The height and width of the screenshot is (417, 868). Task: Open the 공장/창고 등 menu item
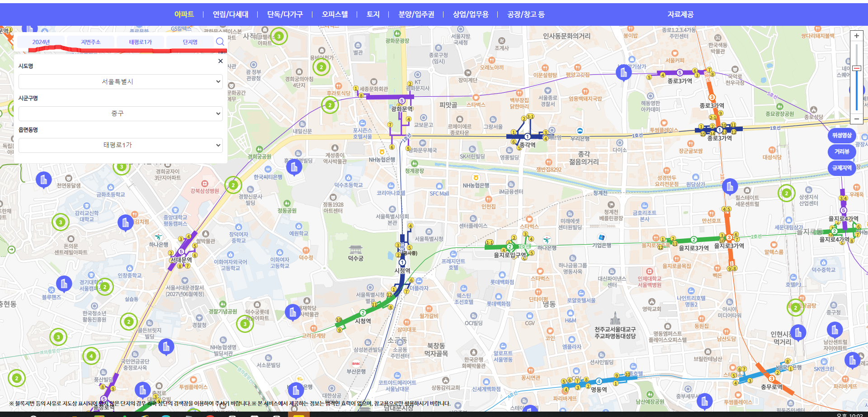pyautogui.click(x=526, y=14)
